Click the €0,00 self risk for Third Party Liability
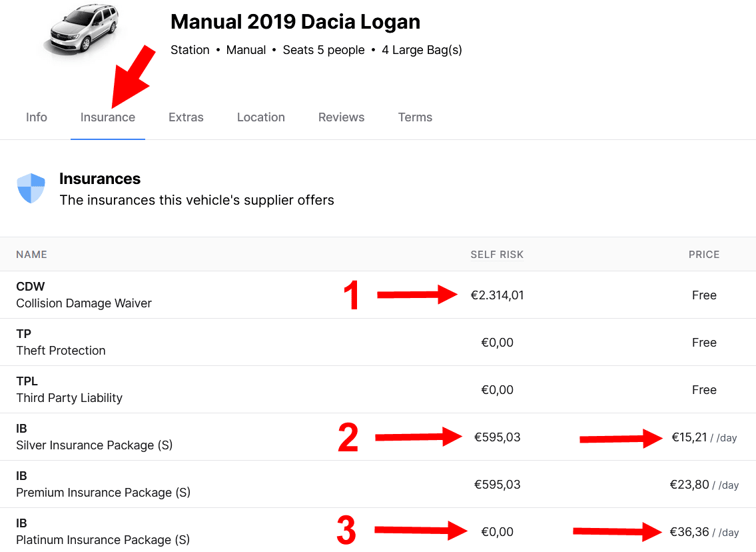Screen dimensions: 756x552 point(497,389)
